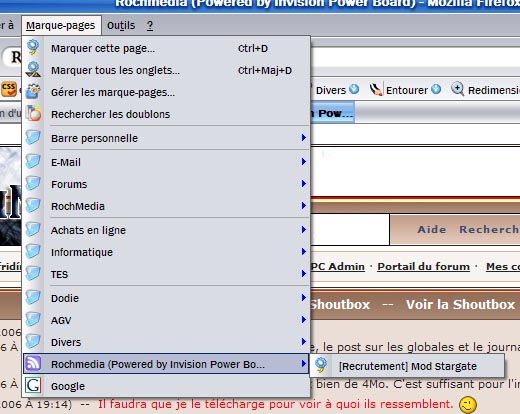Click the Entourer pen toolbar icon
The height and width of the screenshot is (414, 520).
point(376,89)
